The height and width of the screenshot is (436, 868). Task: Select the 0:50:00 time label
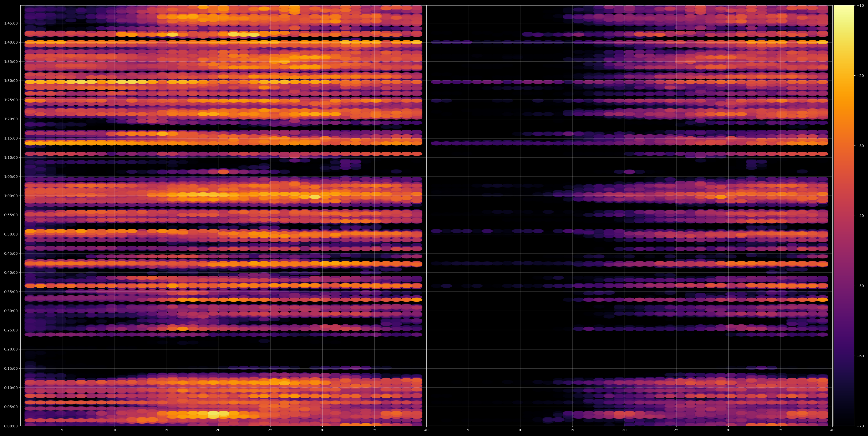point(11,234)
